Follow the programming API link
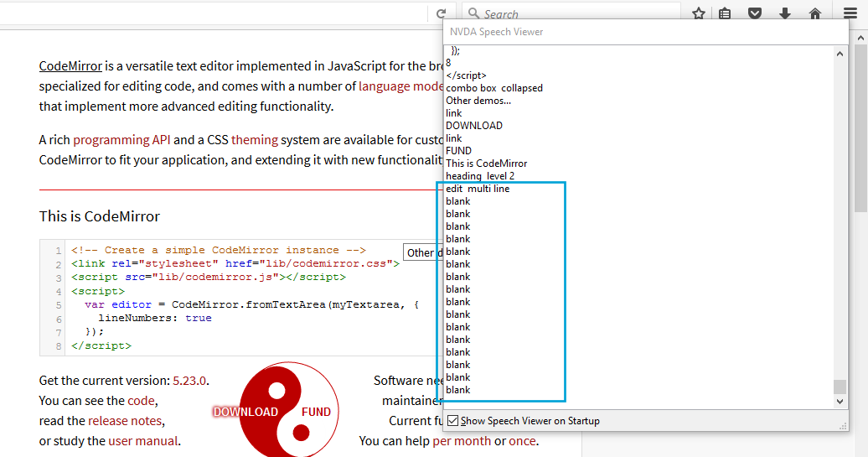This screenshot has height=457, width=868. 121,139
